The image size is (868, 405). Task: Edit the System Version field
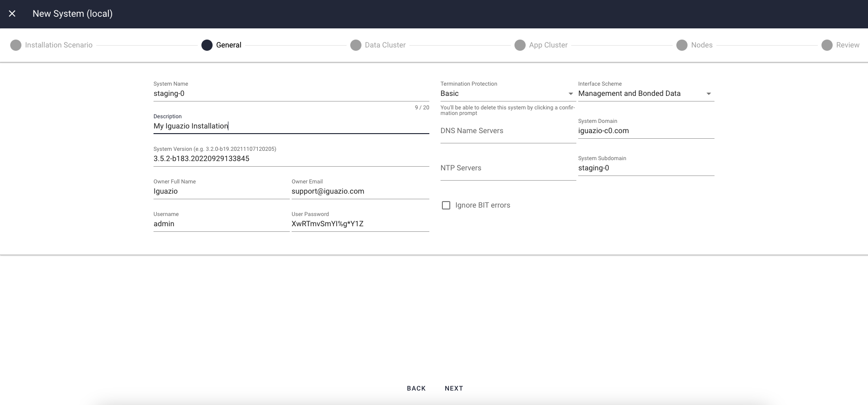[x=291, y=159]
